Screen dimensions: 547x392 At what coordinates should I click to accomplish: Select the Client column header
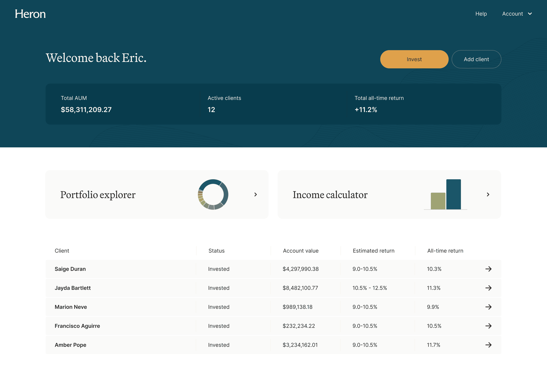pyautogui.click(x=62, y=251)
